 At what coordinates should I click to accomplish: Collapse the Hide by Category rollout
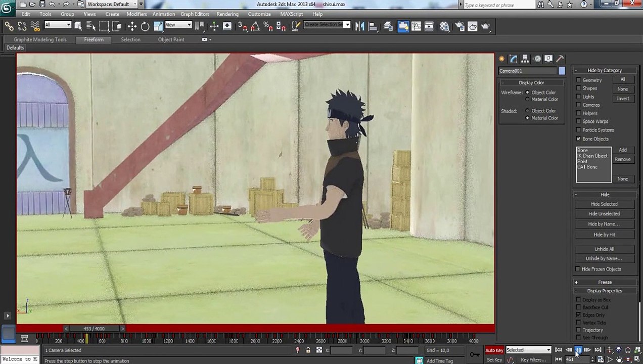pyautogui.click(x=605, y=70)
